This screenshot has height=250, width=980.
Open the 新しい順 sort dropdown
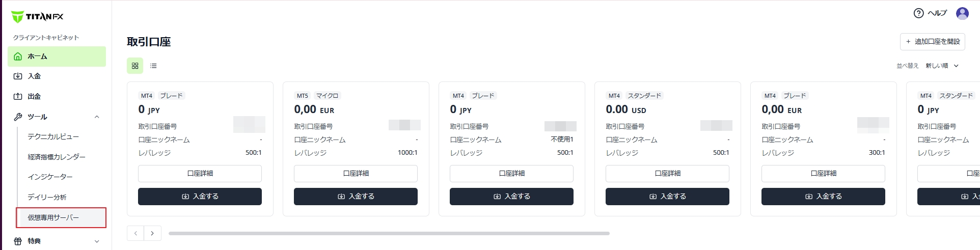point(942,66)
